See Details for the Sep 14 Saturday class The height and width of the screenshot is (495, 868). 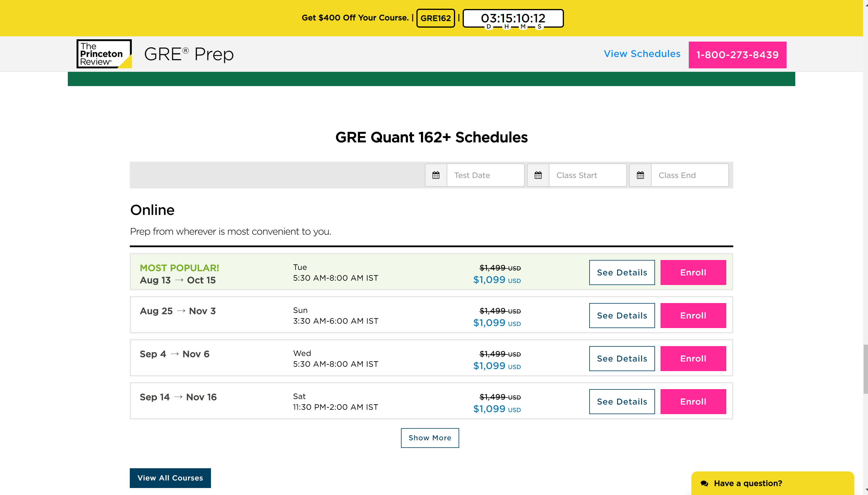622,402
